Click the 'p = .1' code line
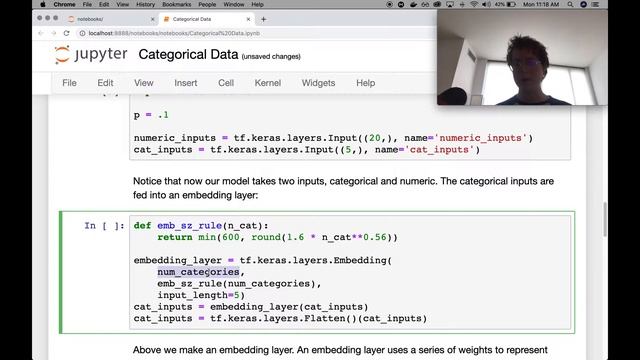 pyautogui.click(x=151, y=115)
